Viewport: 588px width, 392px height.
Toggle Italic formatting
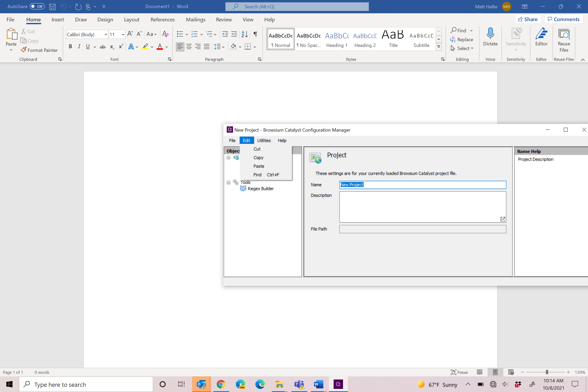tap(79, 47)
